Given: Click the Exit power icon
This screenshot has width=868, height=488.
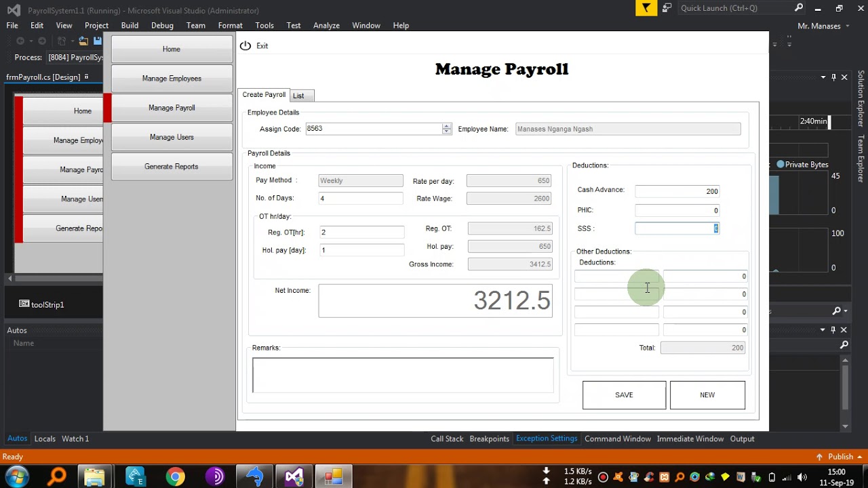Looking at the screenshot, I should (245, 45).
